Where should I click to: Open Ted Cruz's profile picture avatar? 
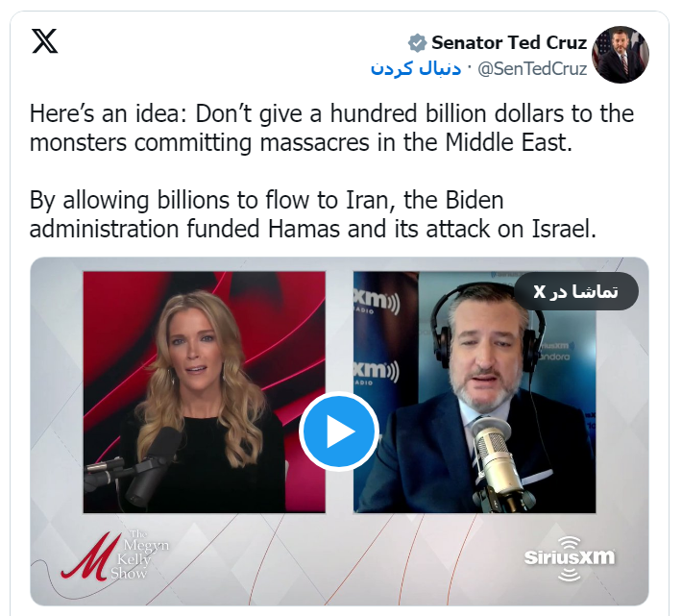(x=621, y=55)
